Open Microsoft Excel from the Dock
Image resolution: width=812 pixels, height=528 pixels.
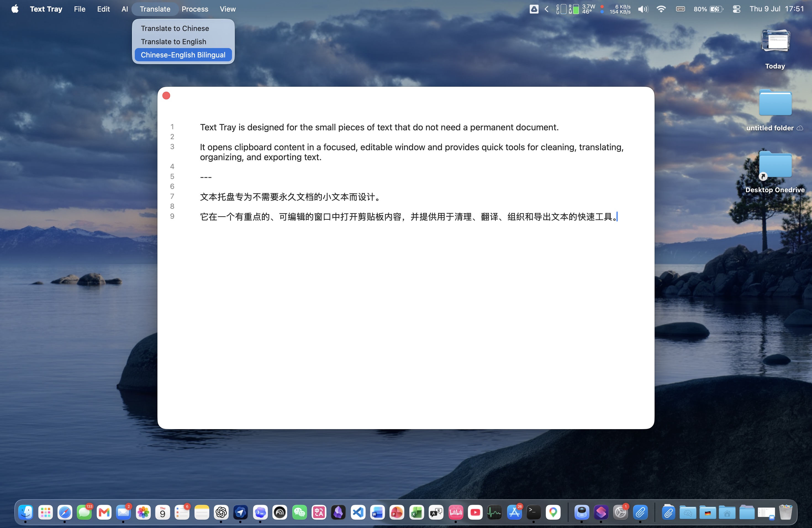(x=416, y=512)
